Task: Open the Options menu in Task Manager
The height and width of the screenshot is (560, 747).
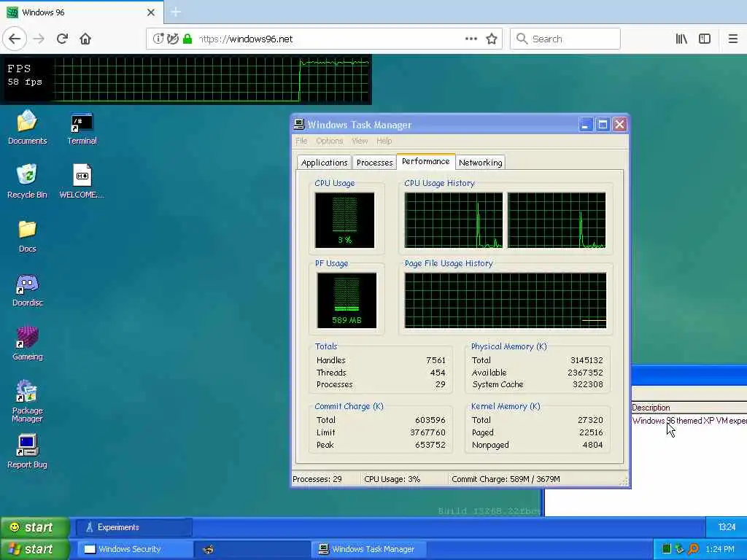Action: [x=329, y=141]
